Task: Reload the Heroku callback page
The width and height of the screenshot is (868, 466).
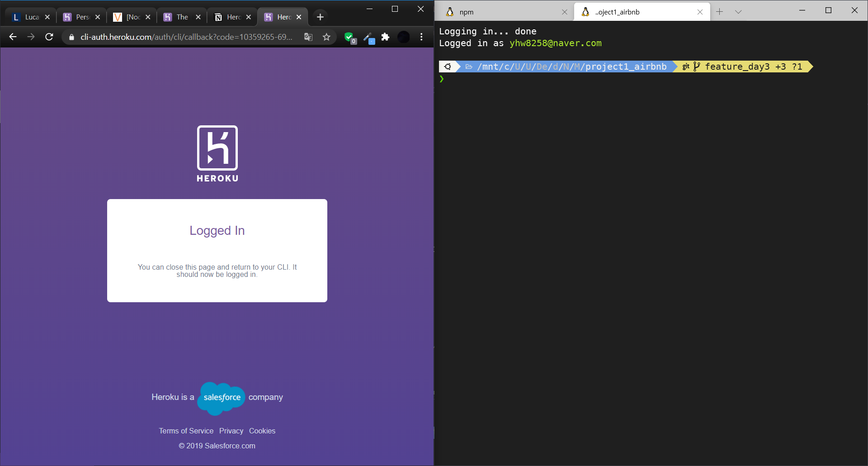Action: tap(49, 37)
